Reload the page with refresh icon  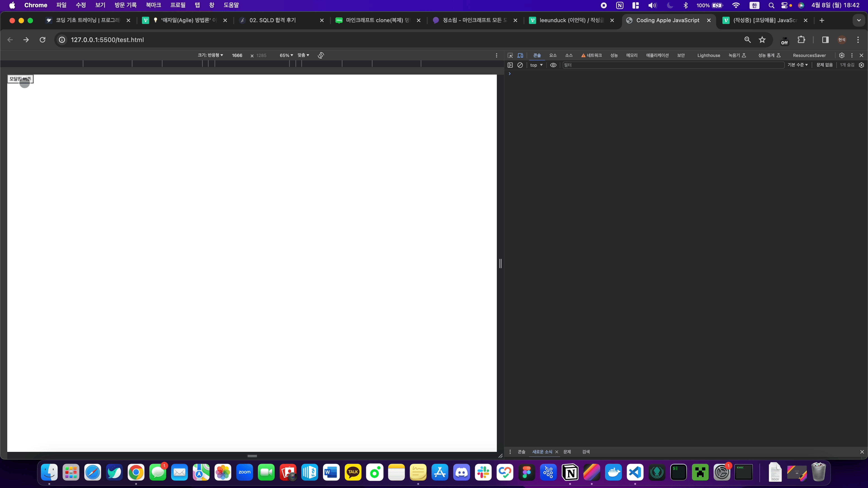pyautogui.click(x=42, y=40)
